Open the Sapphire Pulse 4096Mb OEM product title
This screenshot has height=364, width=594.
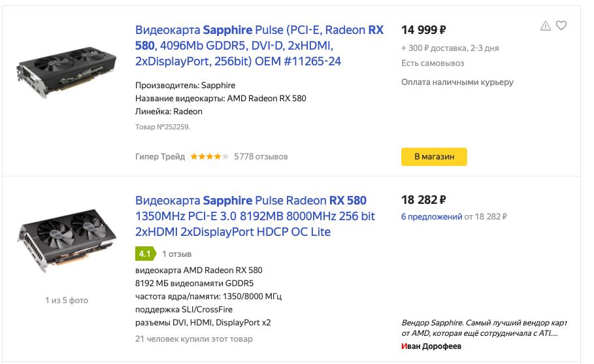tap(259, 46)
